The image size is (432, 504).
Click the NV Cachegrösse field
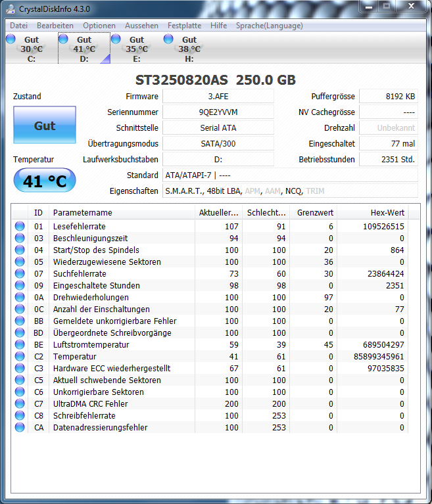click(389, 112)
